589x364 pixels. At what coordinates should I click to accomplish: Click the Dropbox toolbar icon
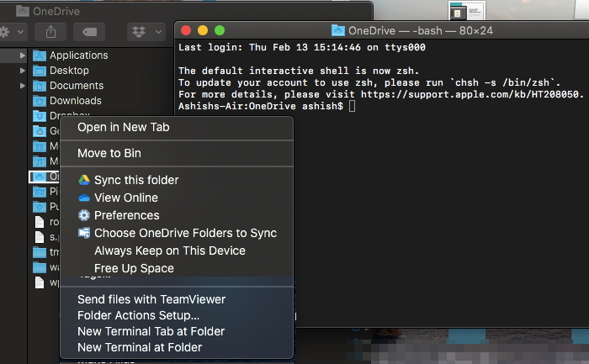tap(139, 32)
